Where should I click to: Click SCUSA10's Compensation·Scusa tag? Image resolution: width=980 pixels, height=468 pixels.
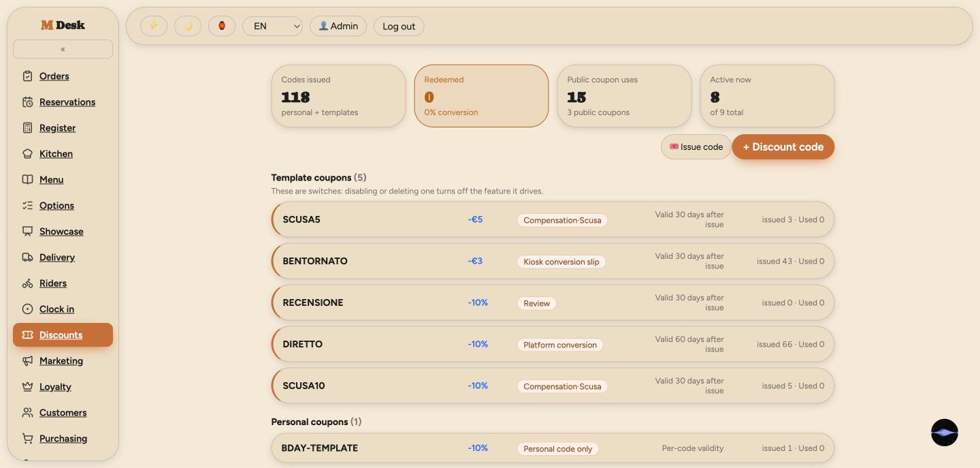562,386
